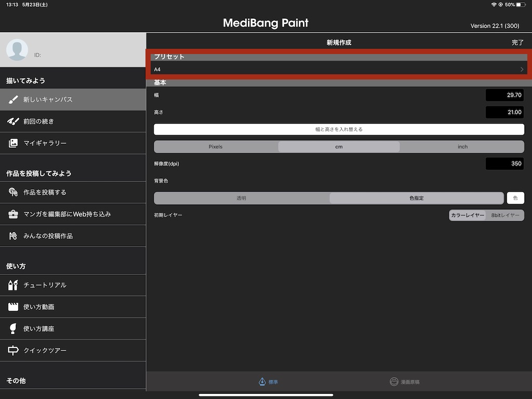Open the A4 preset list
The image size is (532, 399).
tap(339, 69)
